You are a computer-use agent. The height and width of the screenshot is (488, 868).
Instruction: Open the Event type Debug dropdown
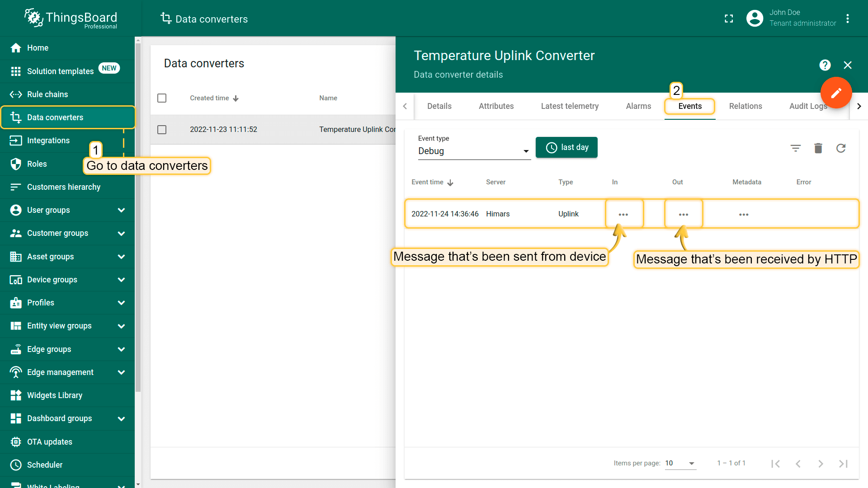click(x=473, y=151)
